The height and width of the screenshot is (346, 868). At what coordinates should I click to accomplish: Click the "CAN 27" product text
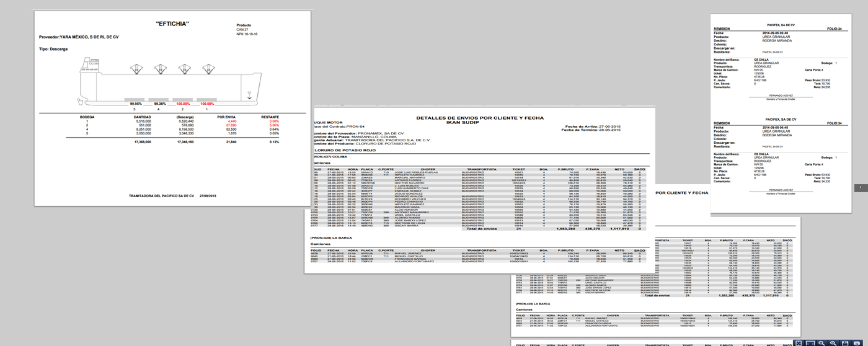pyautogui.click(x=242, y=30)
